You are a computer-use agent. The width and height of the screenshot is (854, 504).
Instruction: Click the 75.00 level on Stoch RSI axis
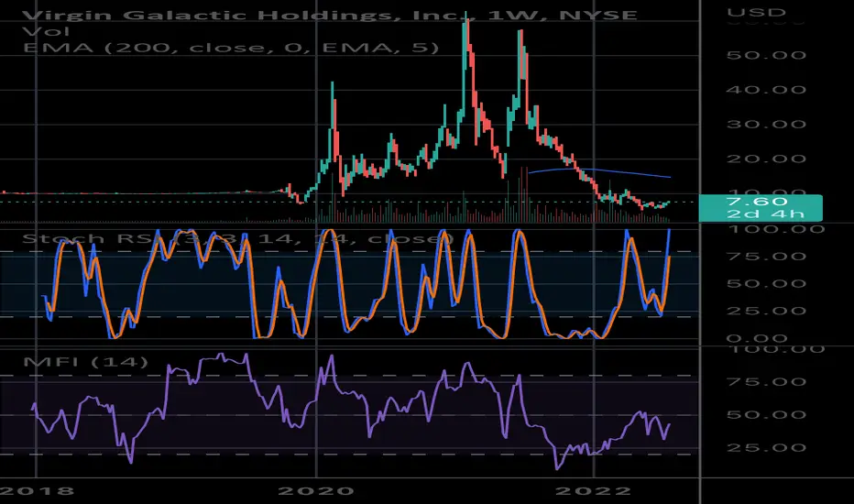[766, 257]
